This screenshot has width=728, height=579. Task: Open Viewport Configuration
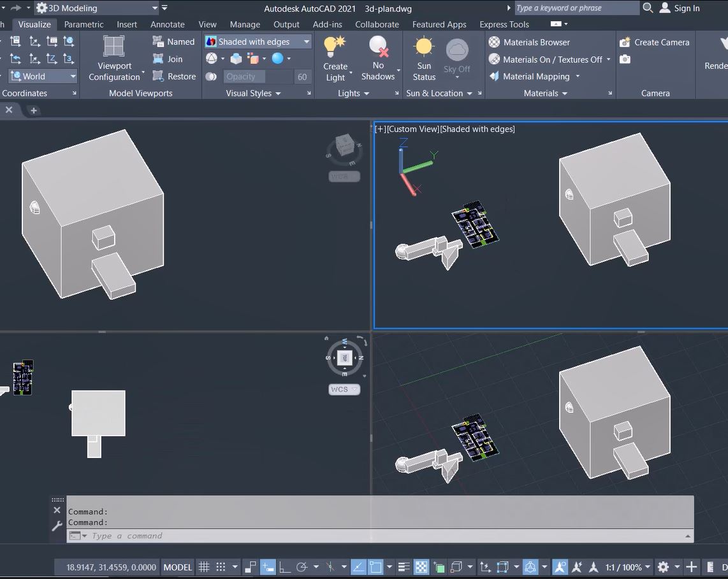(x=114, y=57)
